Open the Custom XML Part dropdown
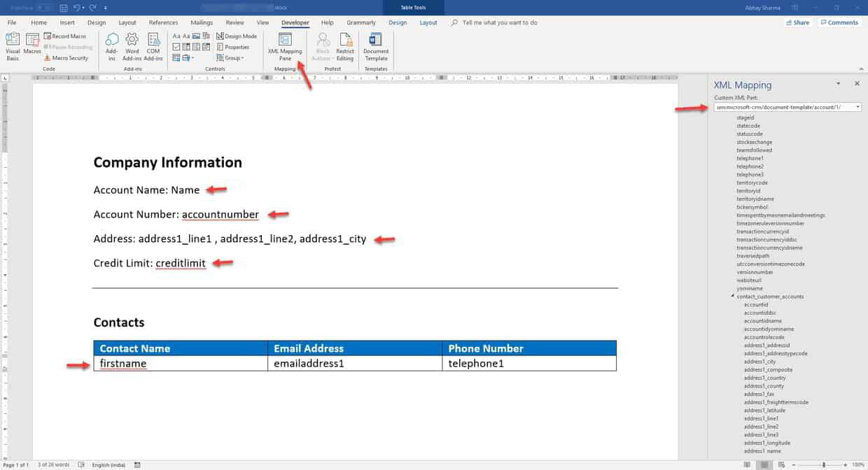The height and width of the screenshot is (470, 868). click(x=857, y=106)
